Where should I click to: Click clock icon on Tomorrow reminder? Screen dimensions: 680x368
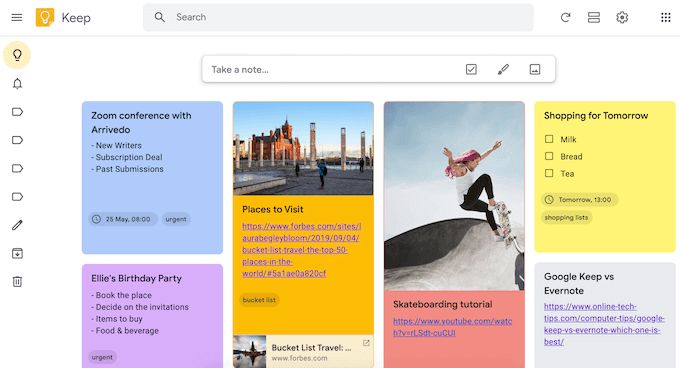click(x=549, y=200)
